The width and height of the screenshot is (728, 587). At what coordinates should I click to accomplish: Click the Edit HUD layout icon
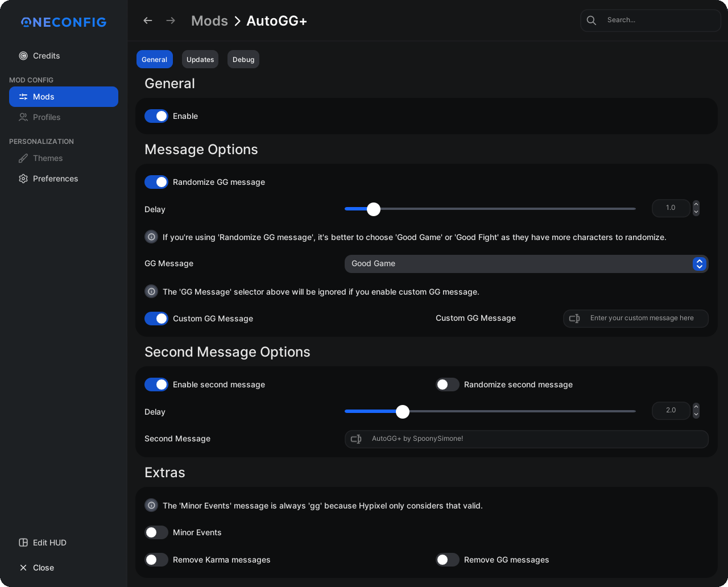[x=23, y=543]
